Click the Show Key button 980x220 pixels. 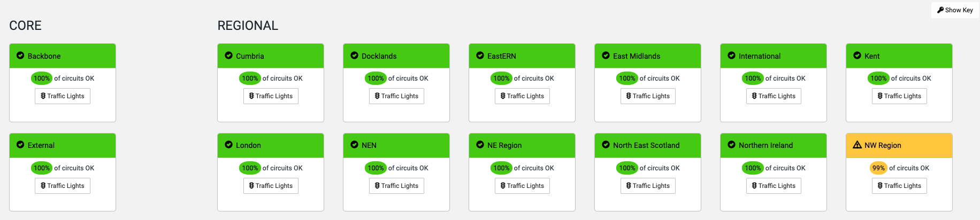pyautogui.click(x=955, y=10)
